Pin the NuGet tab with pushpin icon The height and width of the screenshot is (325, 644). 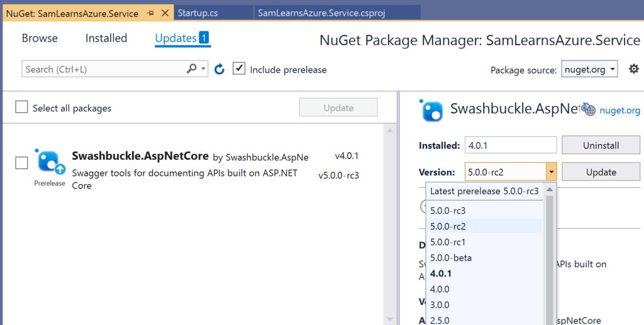[x=151, y=13]
